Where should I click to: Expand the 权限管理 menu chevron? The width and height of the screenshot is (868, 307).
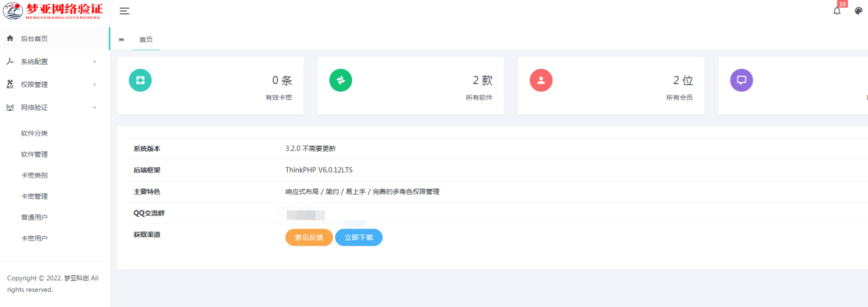pyautogui.click(x=95, y=85)
